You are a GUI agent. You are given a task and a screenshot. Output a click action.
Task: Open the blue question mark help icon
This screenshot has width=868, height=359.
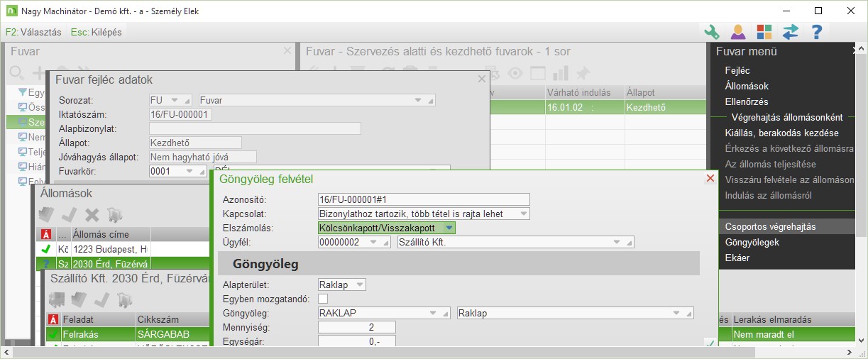coord(817,32)
